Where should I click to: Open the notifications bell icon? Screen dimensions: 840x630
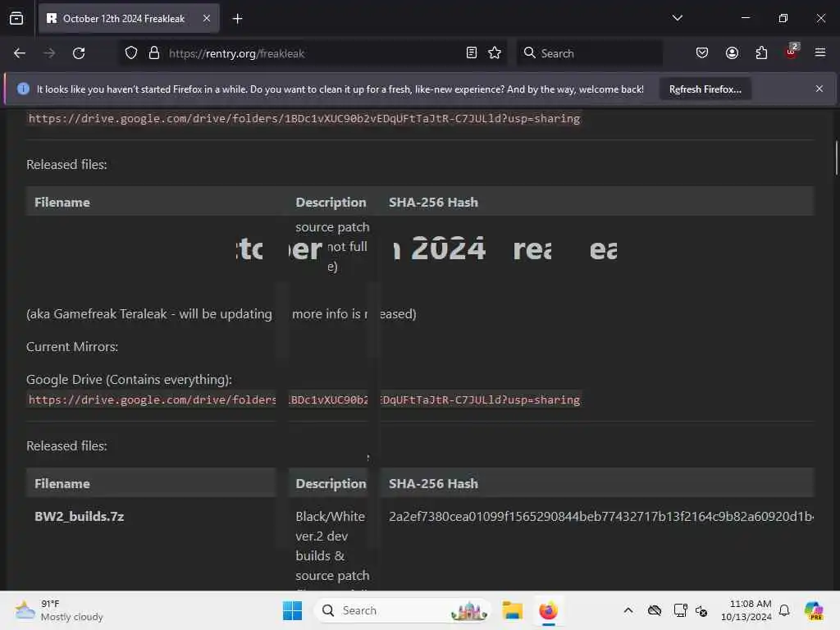coord(784,610)
